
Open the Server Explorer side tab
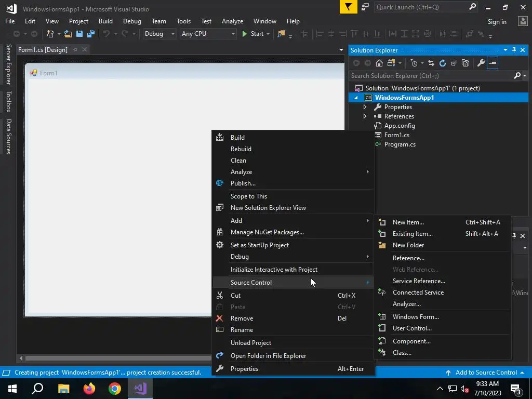(x=8, y=64)
